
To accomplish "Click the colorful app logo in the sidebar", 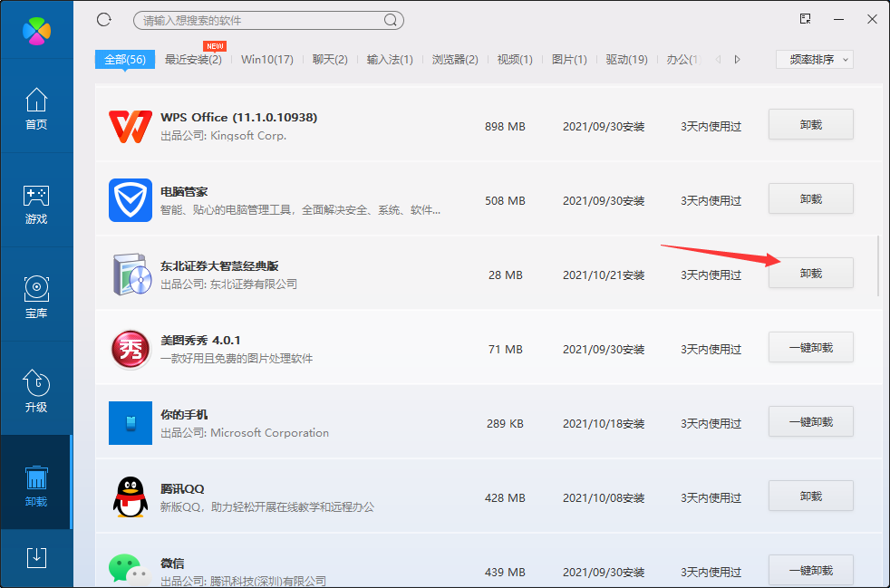I will click(x=36, y=30).
